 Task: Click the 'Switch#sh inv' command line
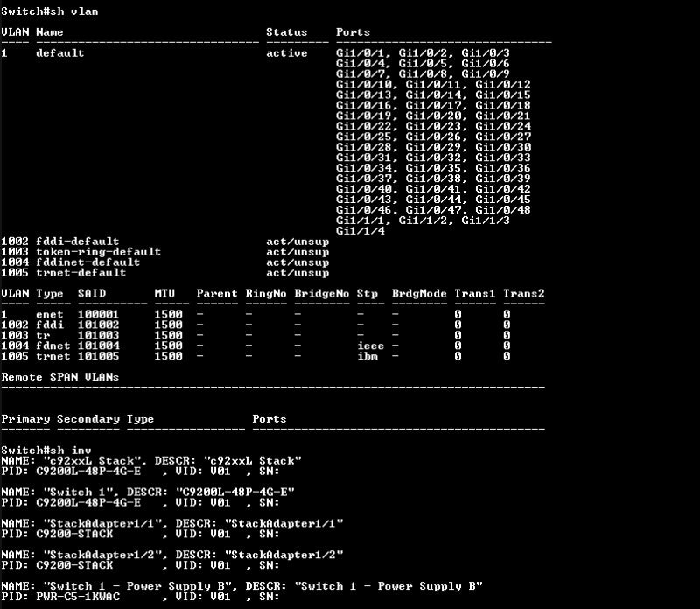(46, 451)
